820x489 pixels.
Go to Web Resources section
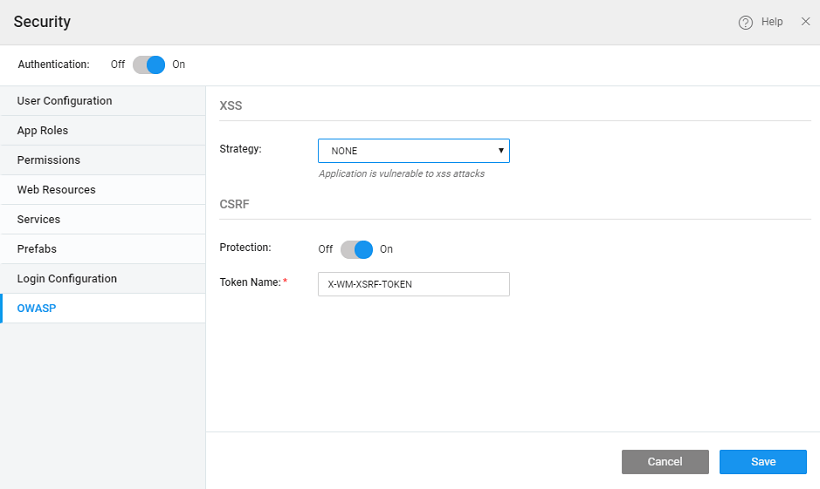point(56,190)
